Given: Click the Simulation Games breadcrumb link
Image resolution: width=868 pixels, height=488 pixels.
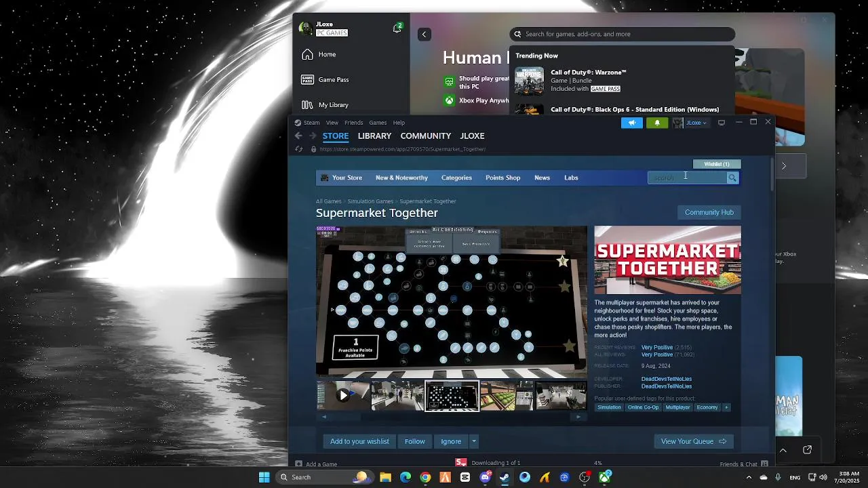Looking at the screenshot, I should 370,201.
